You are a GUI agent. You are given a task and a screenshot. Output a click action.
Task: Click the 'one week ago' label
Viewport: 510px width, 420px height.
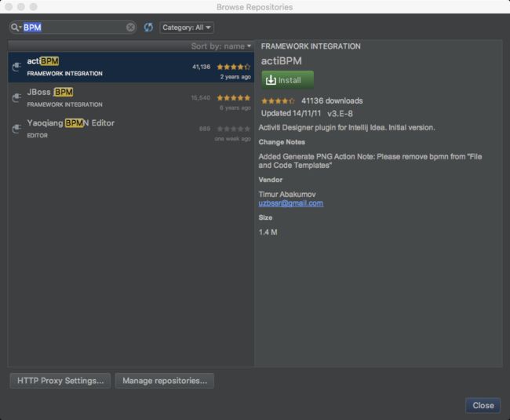coord(232,139)
